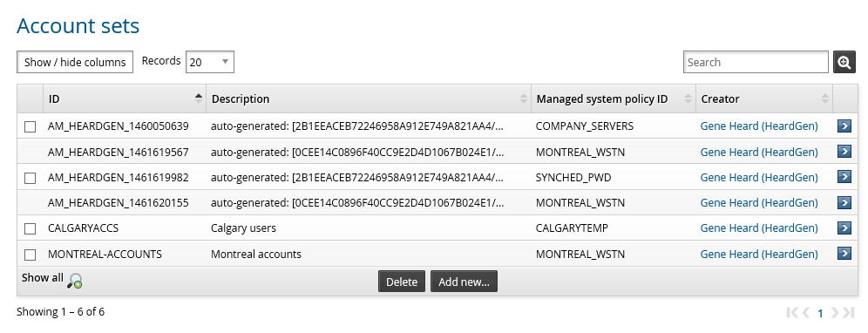The height and width of the screenshot is (333, 868).
Task: Open details arrow for AM_HEARDGEN_1461619982 row
Action: point(844,177)
